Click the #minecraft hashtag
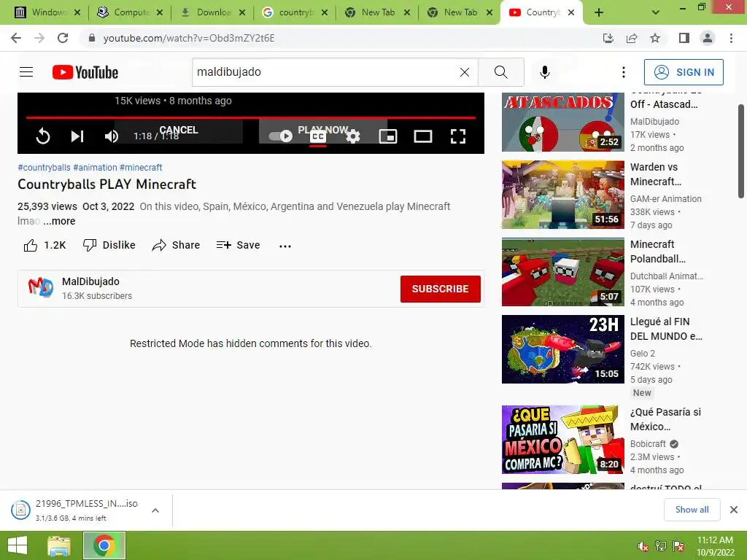The height and width of the screenshot is (560, 747). coord(141,168)
